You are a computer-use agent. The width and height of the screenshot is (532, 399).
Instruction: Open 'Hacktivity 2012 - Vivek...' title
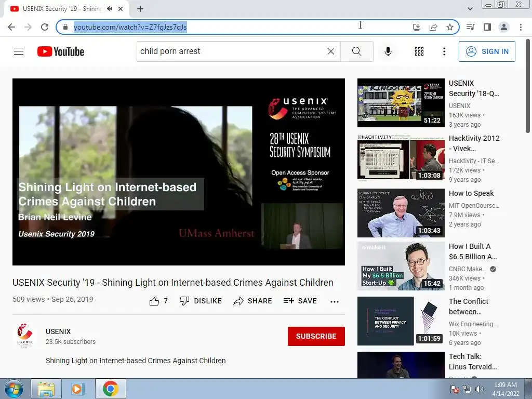click(x=474, y=143)
